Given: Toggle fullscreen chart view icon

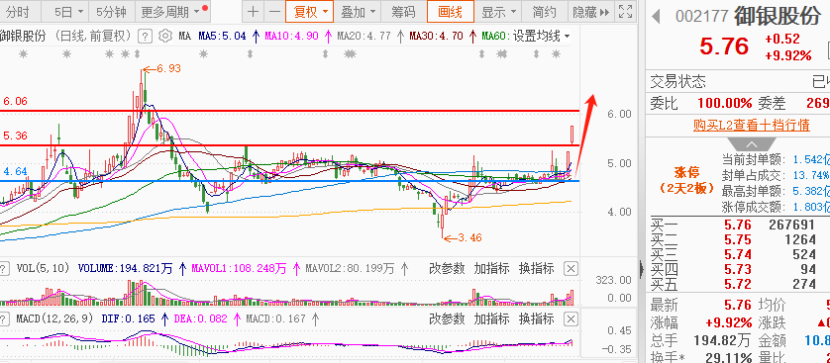Looking at the screenshot, I should click(625, 12).
